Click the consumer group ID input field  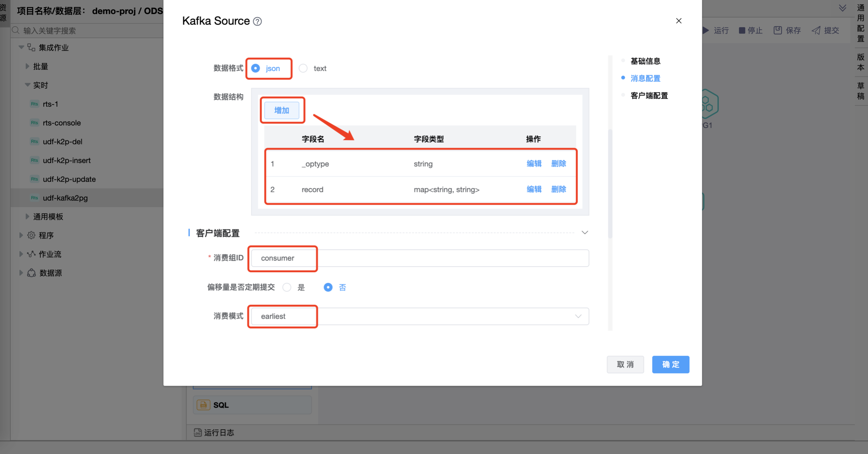pos(420,258)
